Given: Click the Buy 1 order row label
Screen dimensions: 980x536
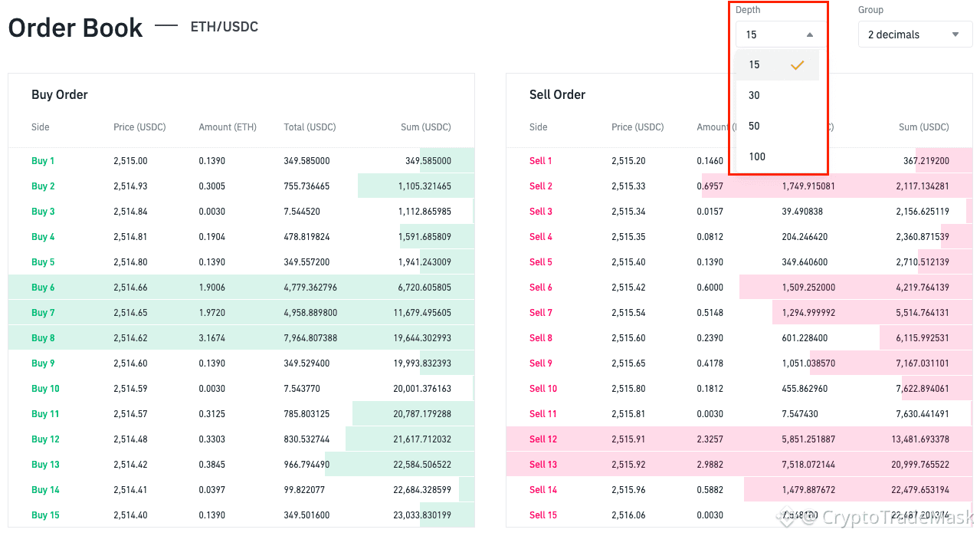Looking at the screenshot, I should point(43,161).
